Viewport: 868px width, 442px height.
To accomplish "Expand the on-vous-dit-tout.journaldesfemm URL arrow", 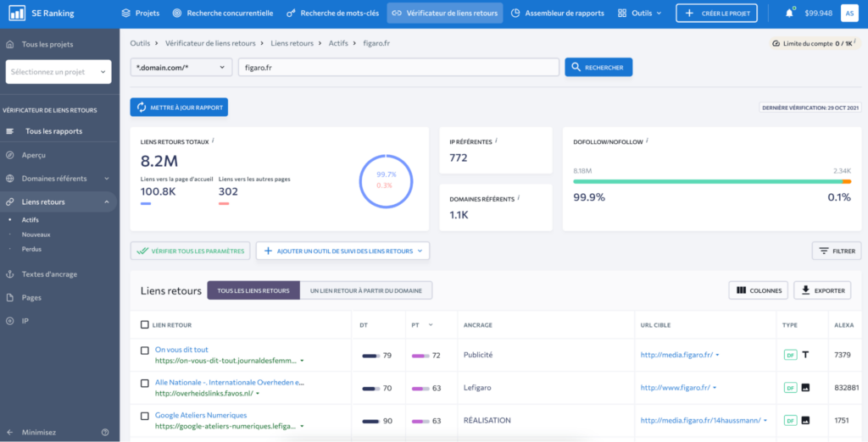I will pyautogui.click(x=303, y=361).
